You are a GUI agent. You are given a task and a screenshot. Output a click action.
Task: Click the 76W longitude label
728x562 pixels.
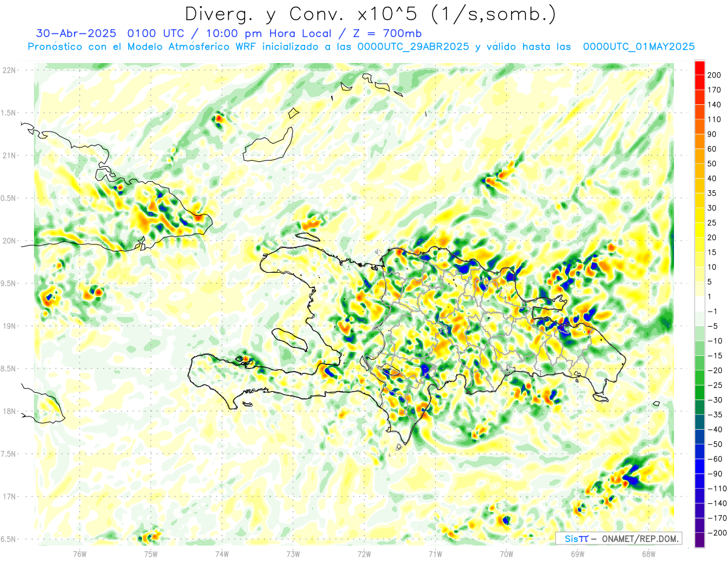point(79,554)
